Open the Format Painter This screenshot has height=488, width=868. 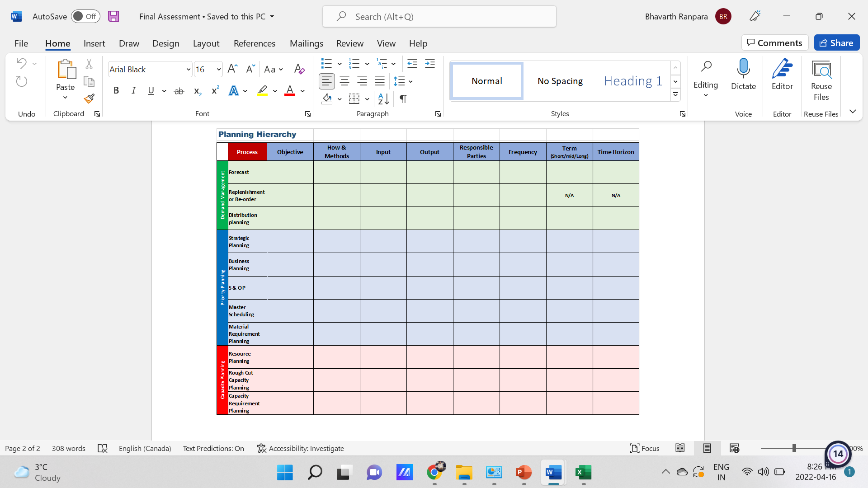click(x=89, y=99)
